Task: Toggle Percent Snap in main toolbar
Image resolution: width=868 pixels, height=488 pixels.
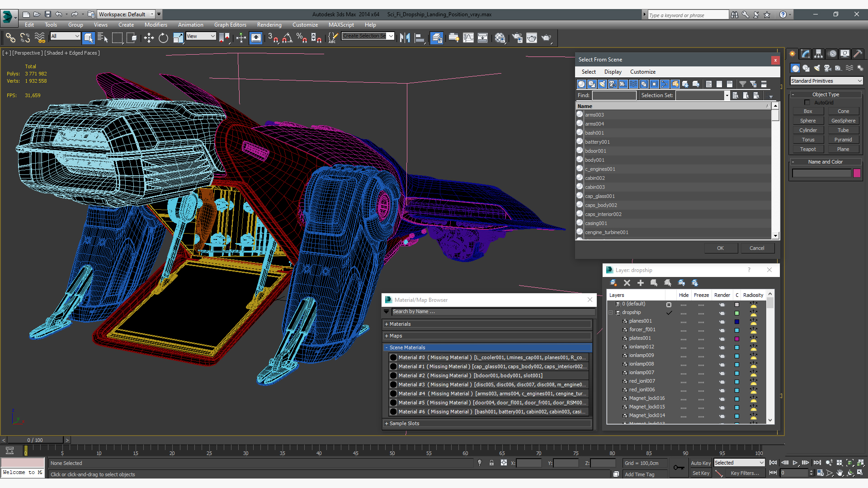Action: coord(302,38)
